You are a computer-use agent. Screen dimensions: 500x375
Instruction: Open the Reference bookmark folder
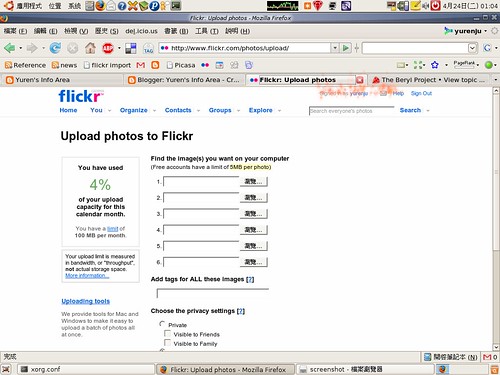(x=25, y=65)
